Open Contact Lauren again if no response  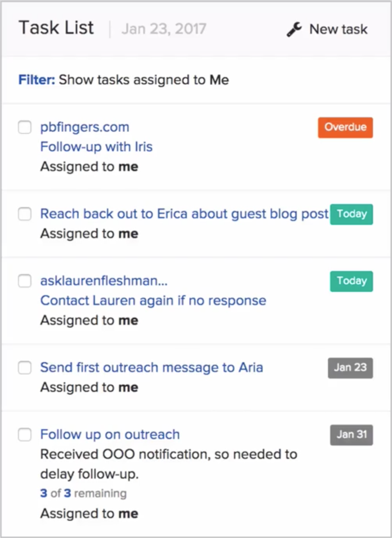click(153, 301)
